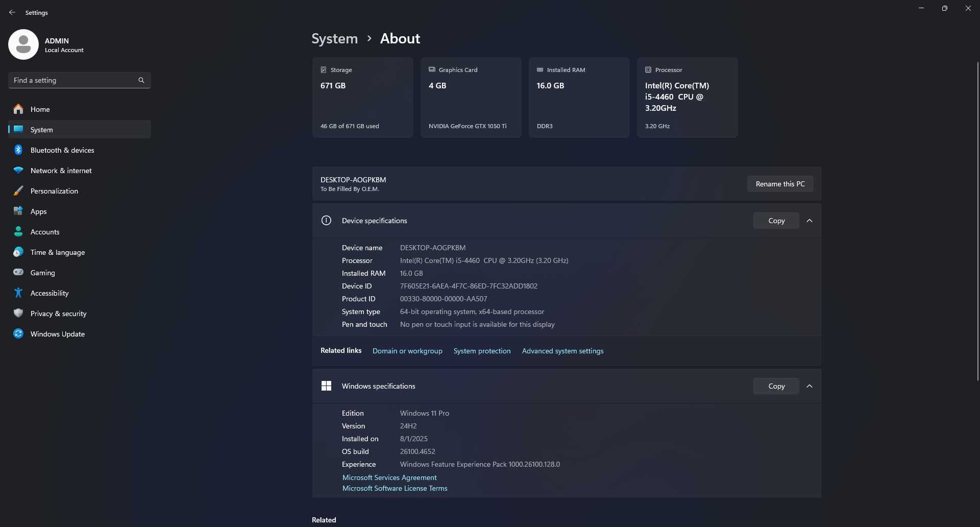Click the ADMIN profile avatar icon
Image resolution: width=980 pixels, height=527 pixels.
point(23,44)
